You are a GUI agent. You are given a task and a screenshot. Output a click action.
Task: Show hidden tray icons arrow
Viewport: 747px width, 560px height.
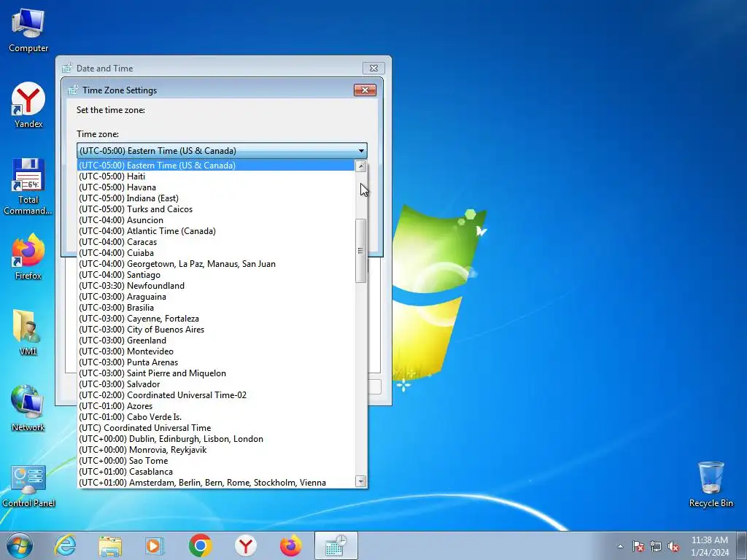point(620,546)
